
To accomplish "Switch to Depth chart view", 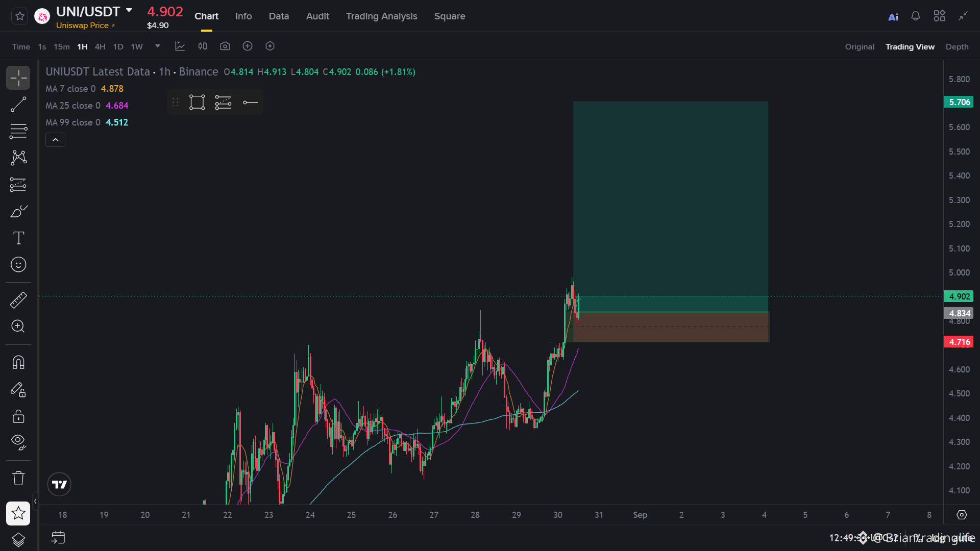I will (957, 47).
